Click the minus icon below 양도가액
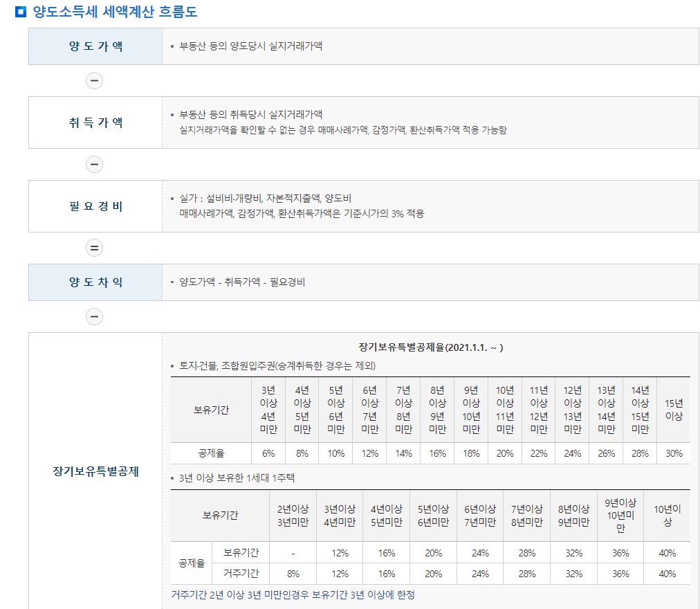This screenshot has width=700, height=609. click(94, 80)
